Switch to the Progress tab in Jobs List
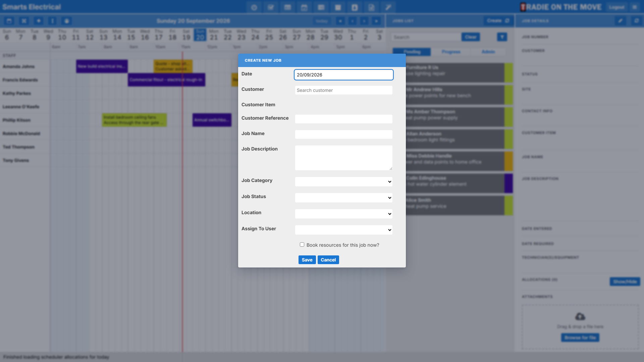Viewport: 644px width, 362px height. 451,52
